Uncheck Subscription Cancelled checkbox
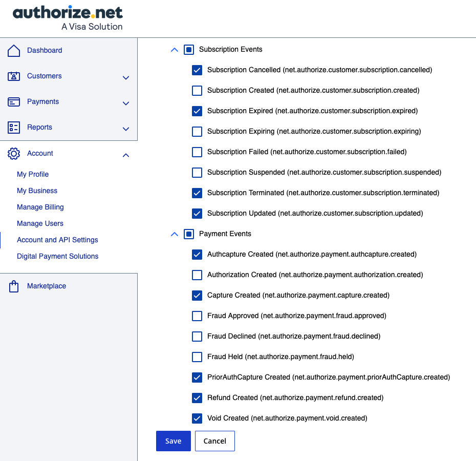476x461 pixels. 197,70
